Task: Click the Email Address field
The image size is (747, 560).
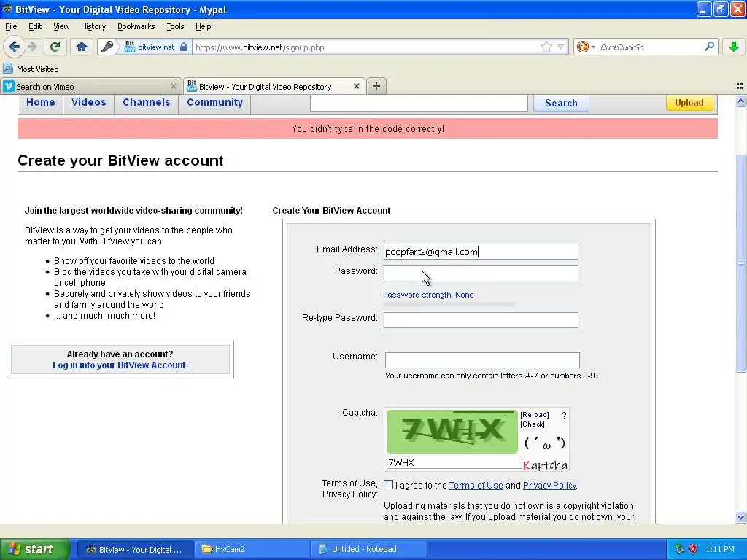Action: click(481, 252)
